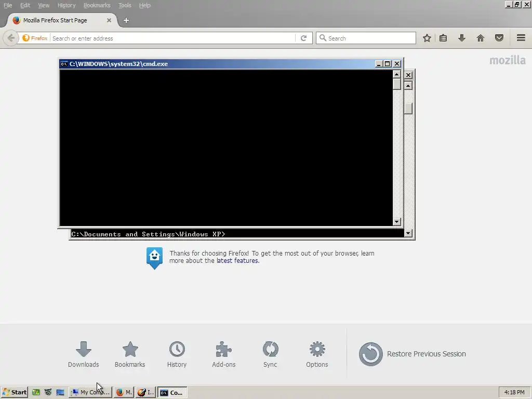This screenshot has width=532, height=399.
Task: Open the Tools menu
Action: click(x=125, y=5)
